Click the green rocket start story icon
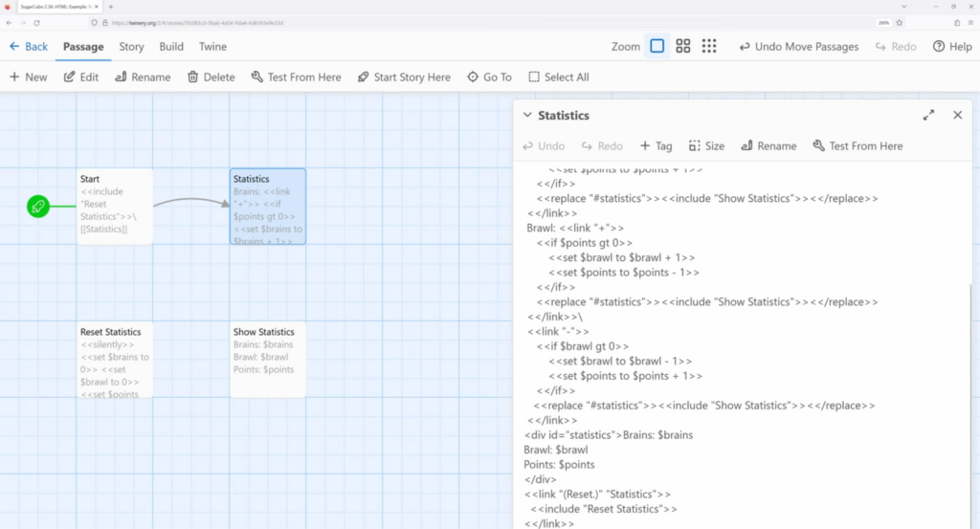This screenshot has height=529, width=980. (x=37, y=206)
